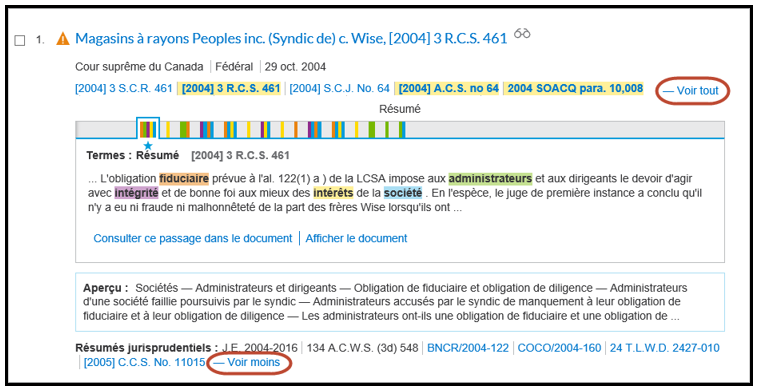Click the orange highlighted term fiduciaire

184,179
